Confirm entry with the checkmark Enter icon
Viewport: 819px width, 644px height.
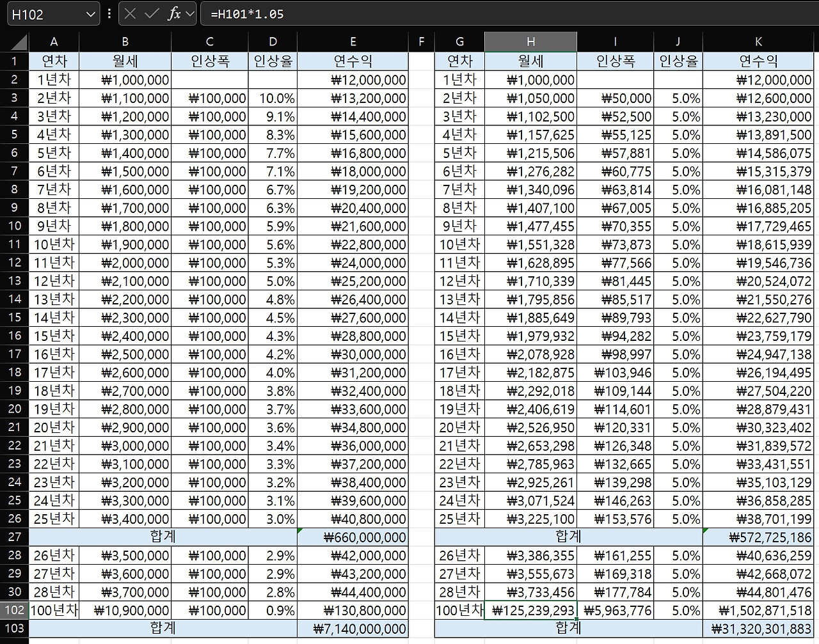152,13
